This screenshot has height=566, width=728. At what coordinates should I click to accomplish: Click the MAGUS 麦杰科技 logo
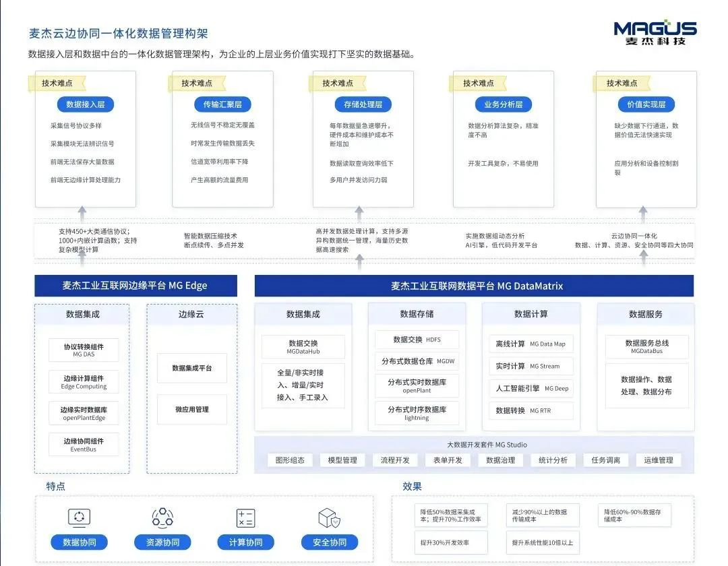point(655,32)
